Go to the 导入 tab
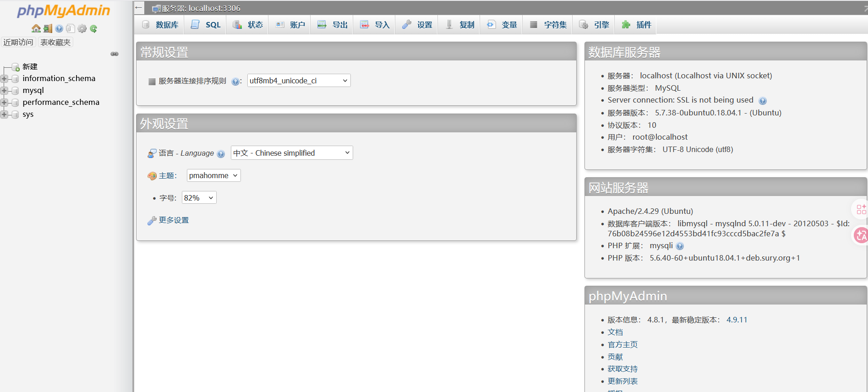The image size is (868, 392). click(375, 25)
